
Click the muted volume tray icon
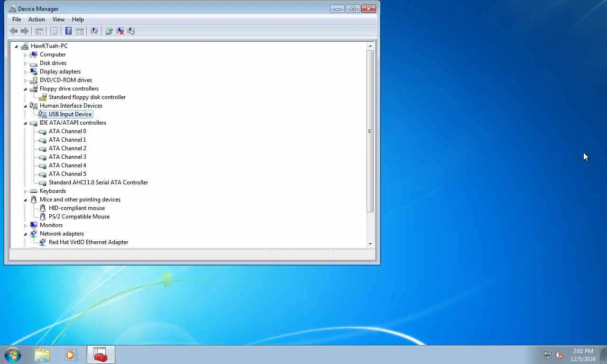[559, 355]
